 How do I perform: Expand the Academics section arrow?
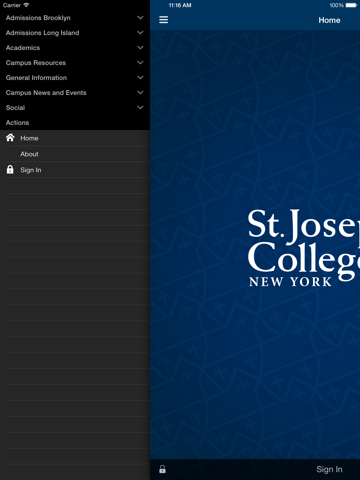point(140,48)
